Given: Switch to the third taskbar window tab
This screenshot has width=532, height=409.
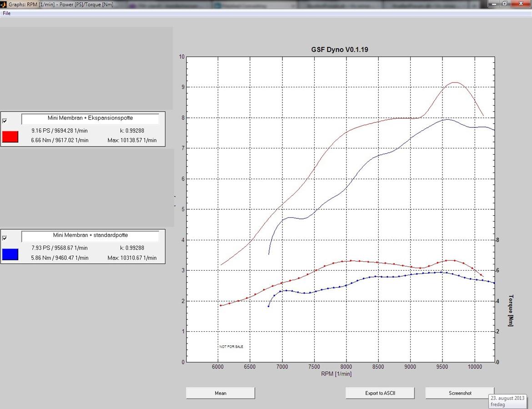Looking at the screenshot, I should tap(255, 4).
